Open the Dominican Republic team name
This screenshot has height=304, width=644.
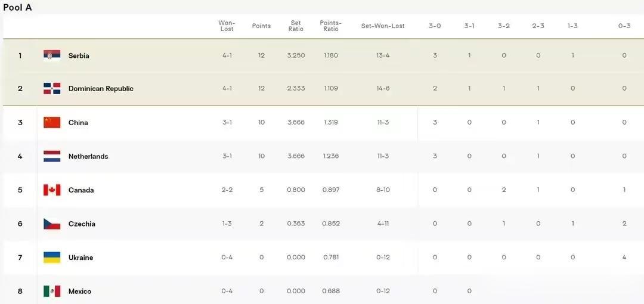[101, 88]
